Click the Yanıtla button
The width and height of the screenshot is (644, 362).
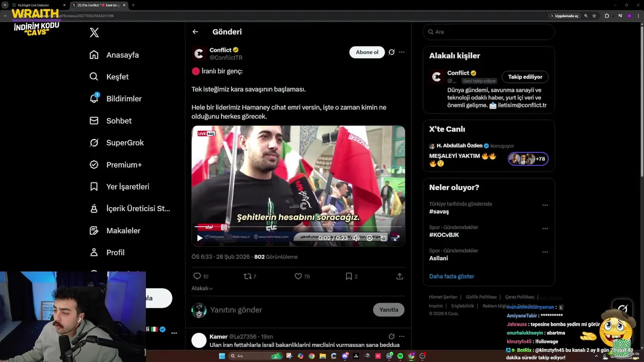388,310
